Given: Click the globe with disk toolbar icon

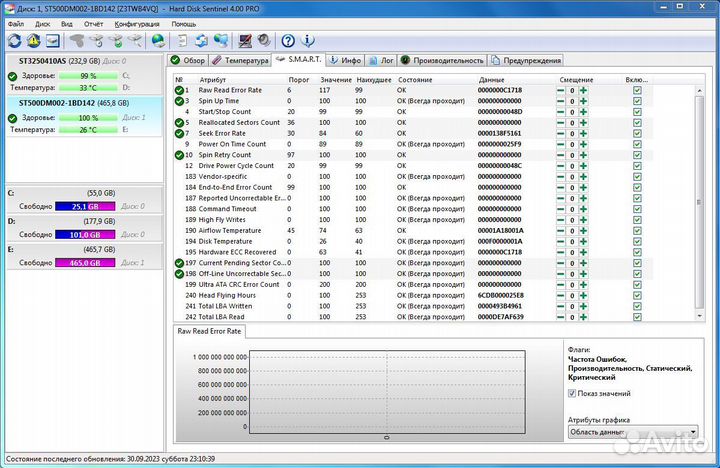Looking at the screenshot, I should point(158,41).
